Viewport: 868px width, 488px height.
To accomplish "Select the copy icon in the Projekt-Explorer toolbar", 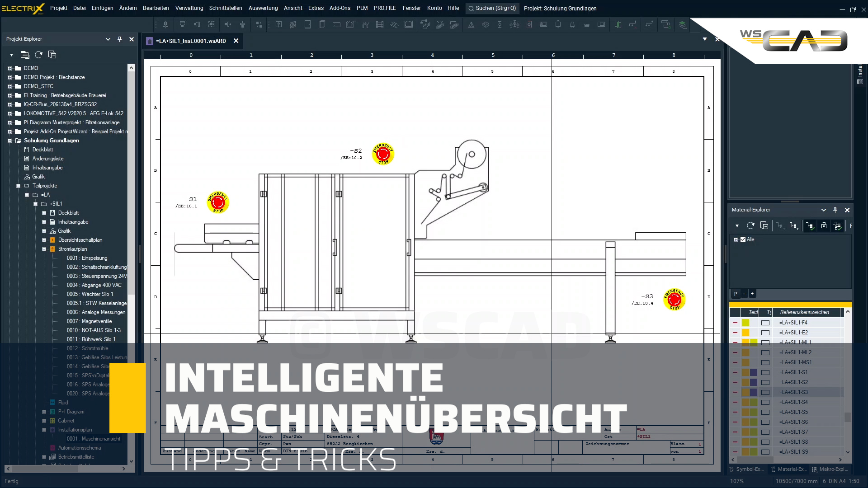I will (52, 55).
